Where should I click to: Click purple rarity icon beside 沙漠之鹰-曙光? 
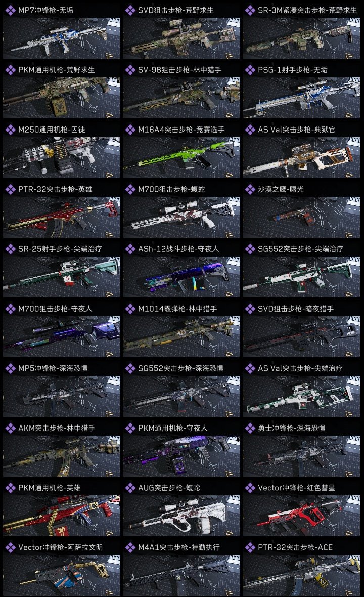[250, 189]
